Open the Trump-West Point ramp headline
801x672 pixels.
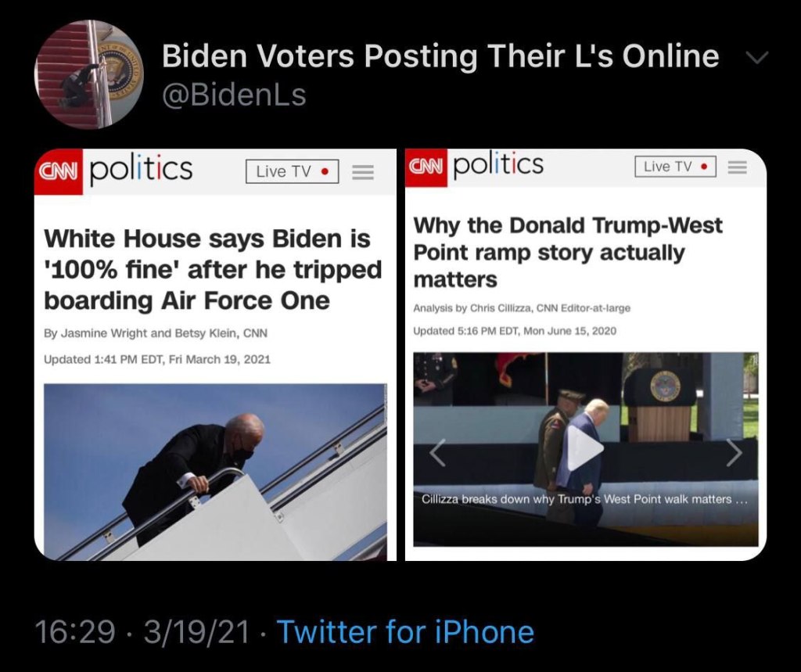coord(568,253)
